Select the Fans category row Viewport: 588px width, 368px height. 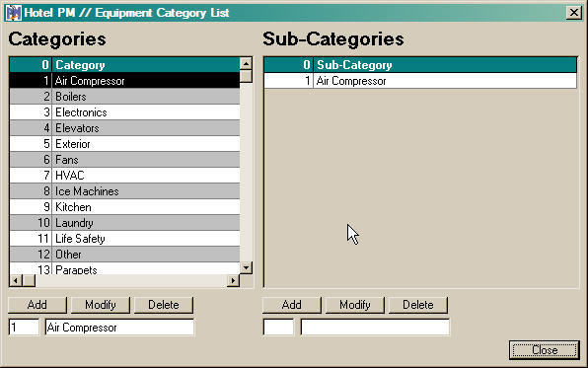click(124, 160)
